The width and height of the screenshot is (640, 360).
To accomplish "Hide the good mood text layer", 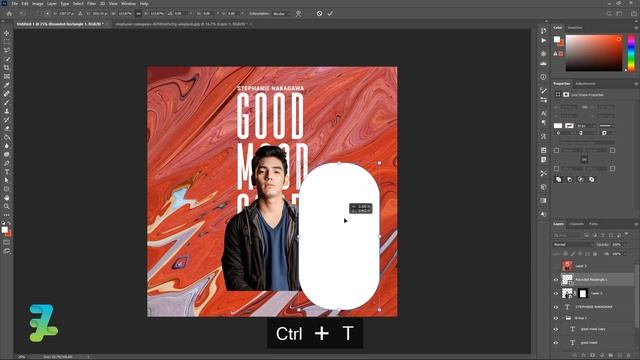I will (x=556, y=343).
